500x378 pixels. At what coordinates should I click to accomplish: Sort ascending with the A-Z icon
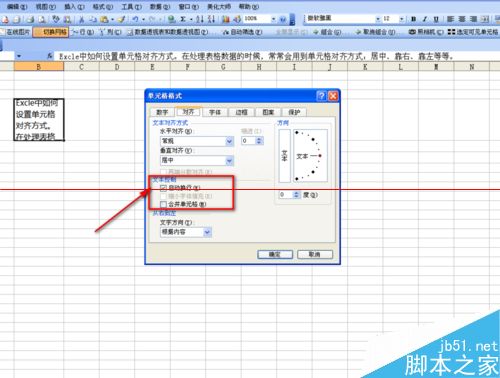pos(200,19)
